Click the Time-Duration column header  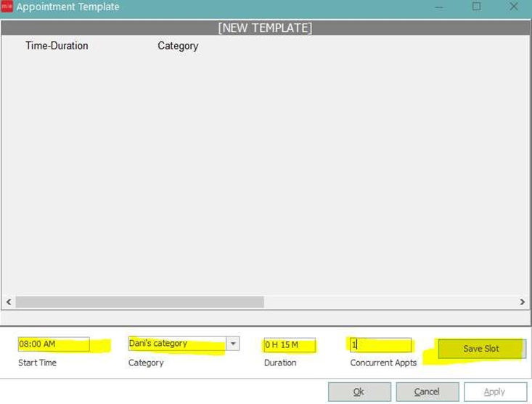click(57, 46)
